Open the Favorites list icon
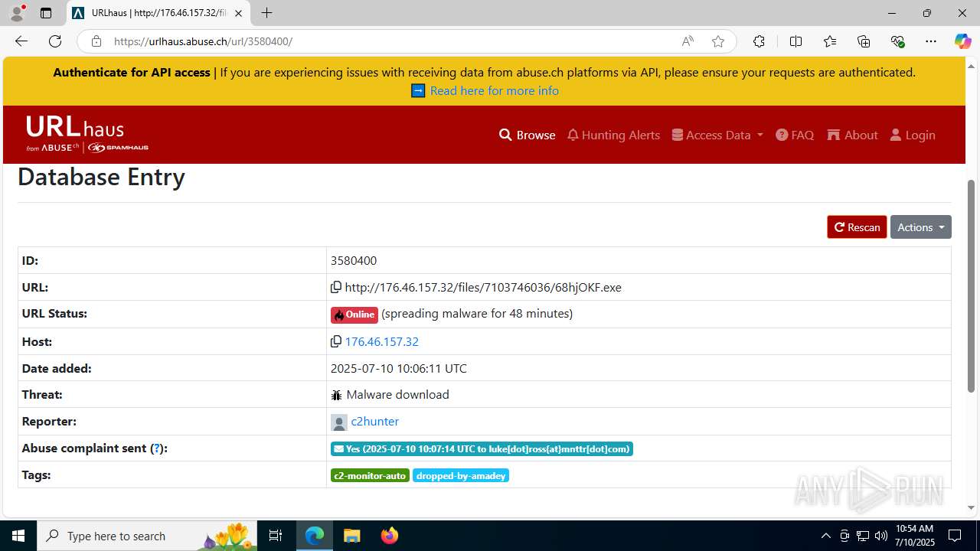 tap(830, 41)
